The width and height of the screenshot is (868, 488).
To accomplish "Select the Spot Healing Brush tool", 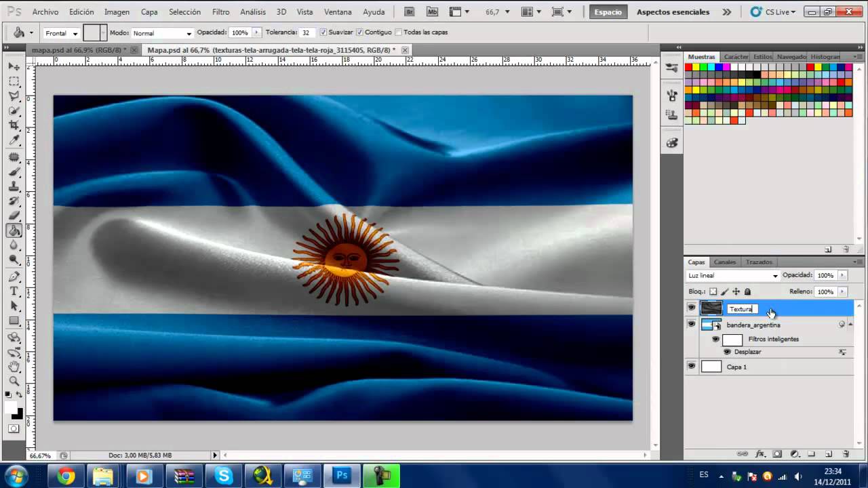I will 14,157.
